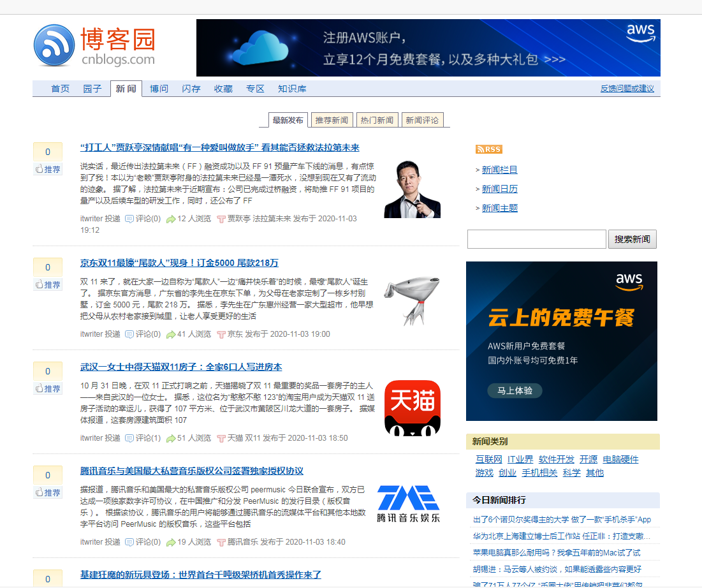
Task: Click the cnblogs logo icon
Action: tap(54, 45)
